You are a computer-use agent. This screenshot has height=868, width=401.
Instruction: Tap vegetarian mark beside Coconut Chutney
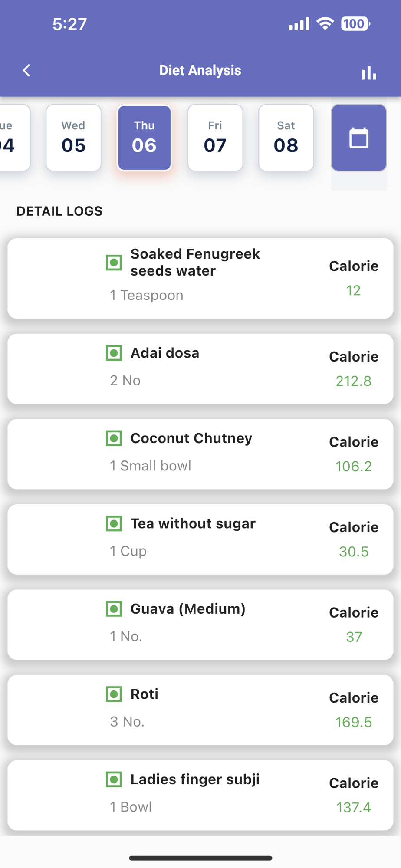tap(114, 438)
